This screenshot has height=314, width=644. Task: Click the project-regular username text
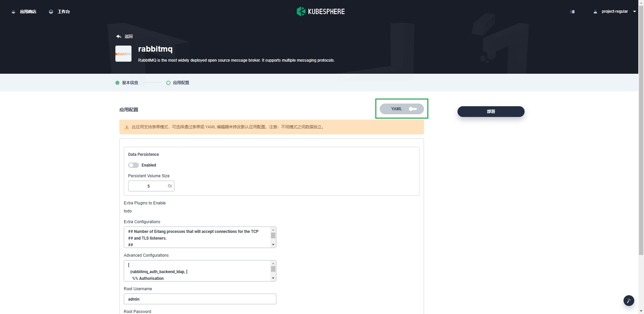tap(615, 11)
